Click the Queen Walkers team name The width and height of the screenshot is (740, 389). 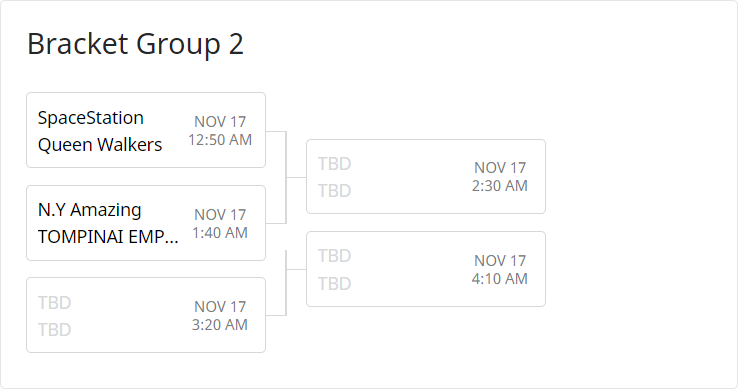(x=100, y=144)
